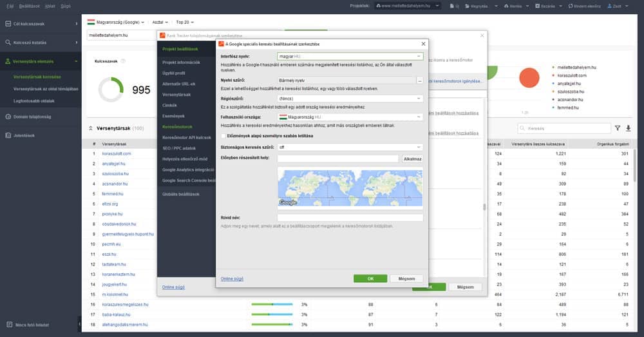Select Címkék in project settings
This screenshot has height=337, width=644.
coord(169,105)
